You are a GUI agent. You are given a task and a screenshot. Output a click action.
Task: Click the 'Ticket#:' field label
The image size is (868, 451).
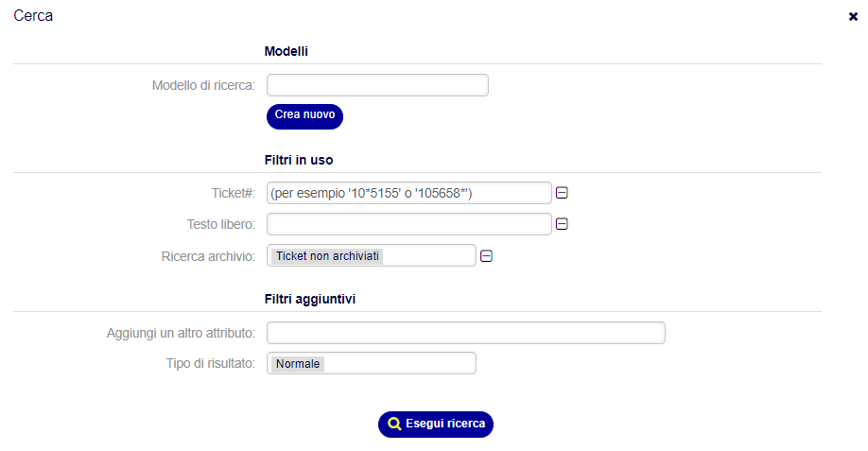(x=233, y=193)
